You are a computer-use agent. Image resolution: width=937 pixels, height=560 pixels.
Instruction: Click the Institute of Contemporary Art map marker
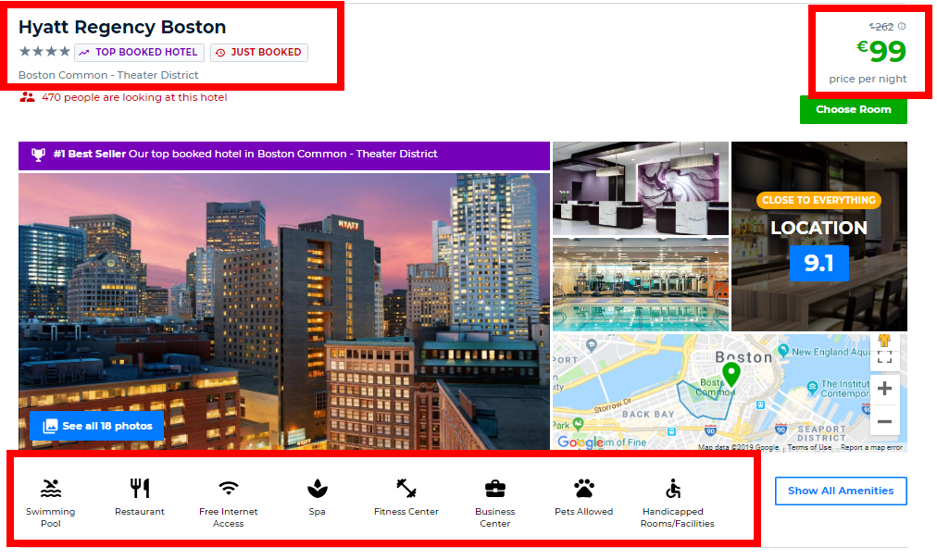812,387
